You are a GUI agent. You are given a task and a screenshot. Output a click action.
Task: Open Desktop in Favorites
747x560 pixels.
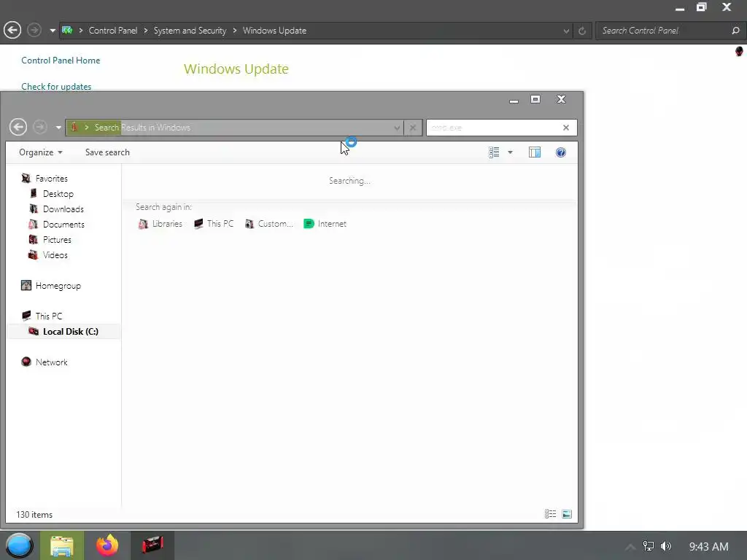coord(58,194)
